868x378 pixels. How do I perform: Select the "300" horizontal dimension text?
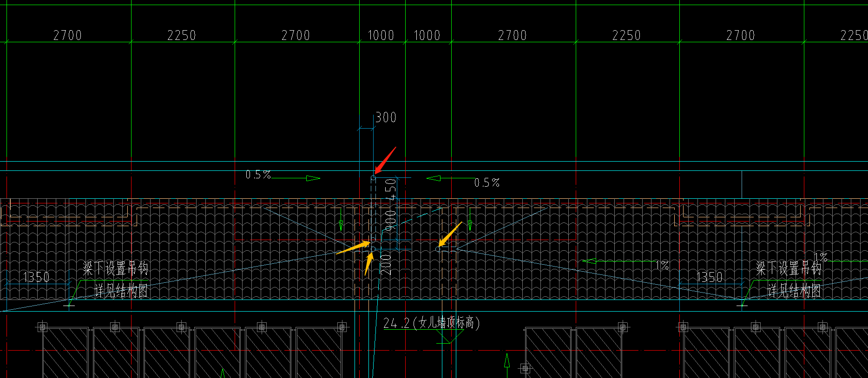(x=386, y=117)
